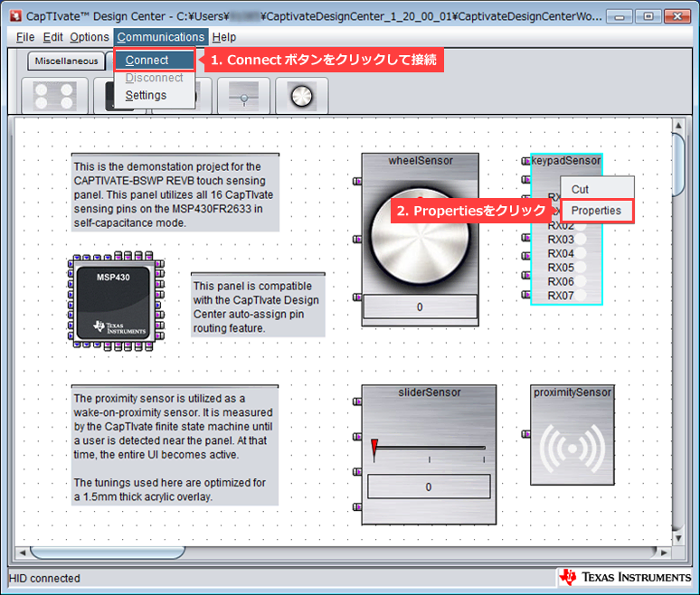700x595 pixels.
Task: Click the keypadSensor pin beside RX07
Action: pos(525,295)
